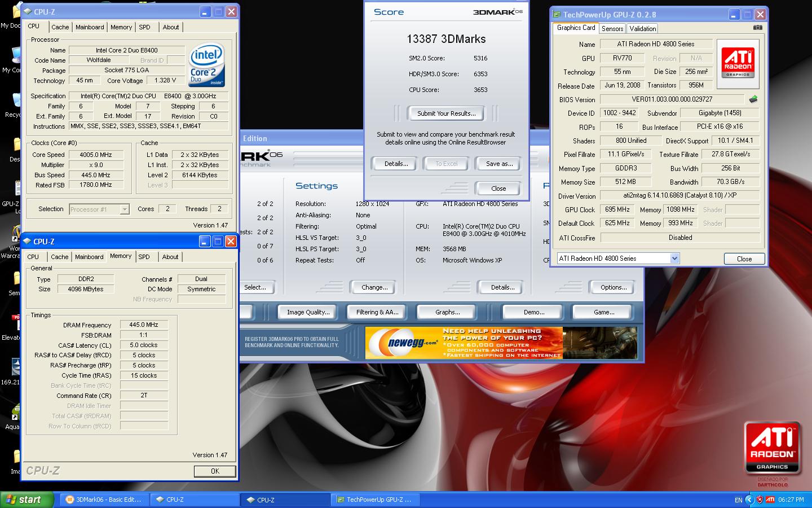Open Filtering & AA in 3DMark06

point(377,312)
